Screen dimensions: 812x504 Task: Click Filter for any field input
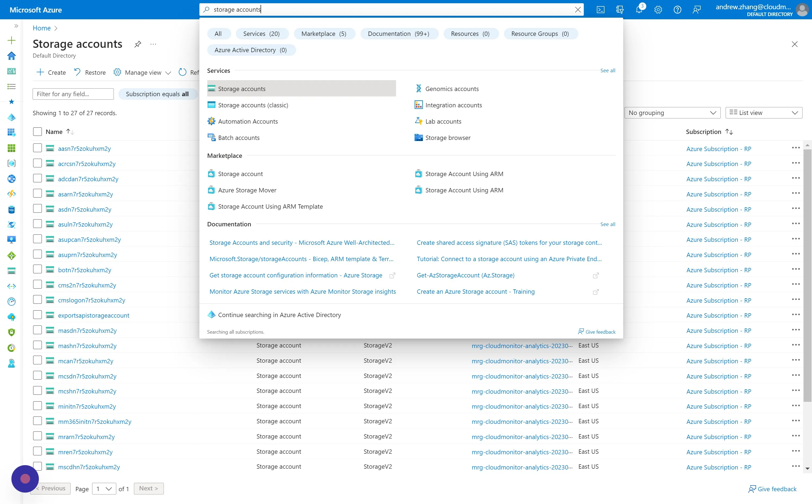pos(73,94)
